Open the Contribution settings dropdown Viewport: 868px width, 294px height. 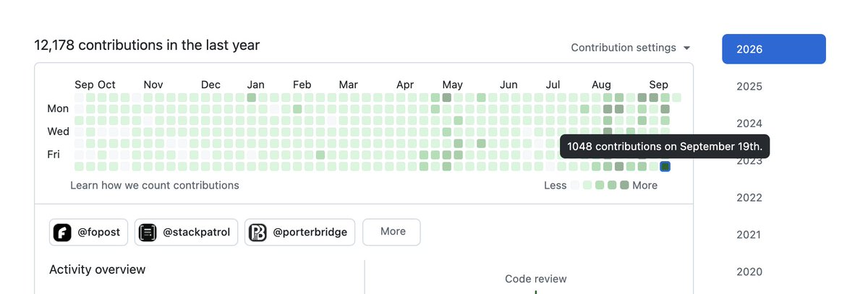point(630,48)
